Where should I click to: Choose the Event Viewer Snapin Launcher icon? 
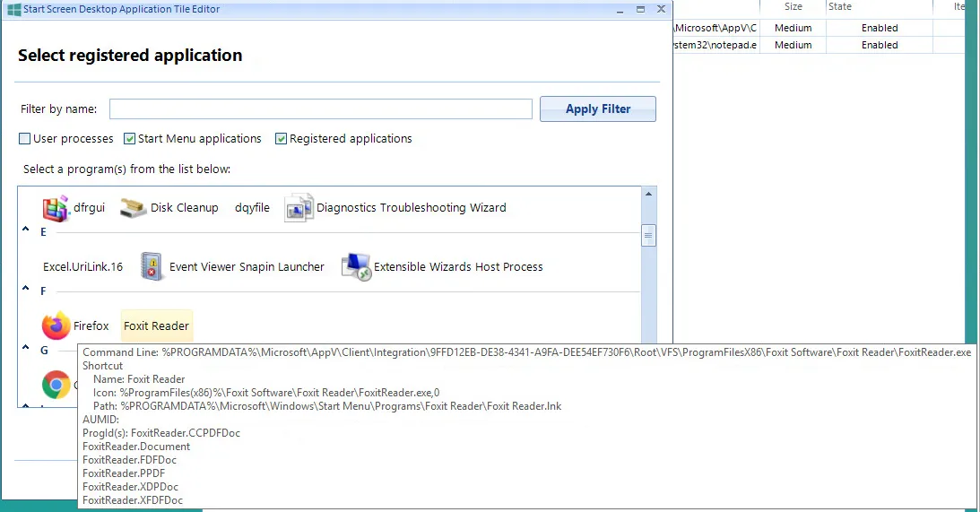point(153,267)
